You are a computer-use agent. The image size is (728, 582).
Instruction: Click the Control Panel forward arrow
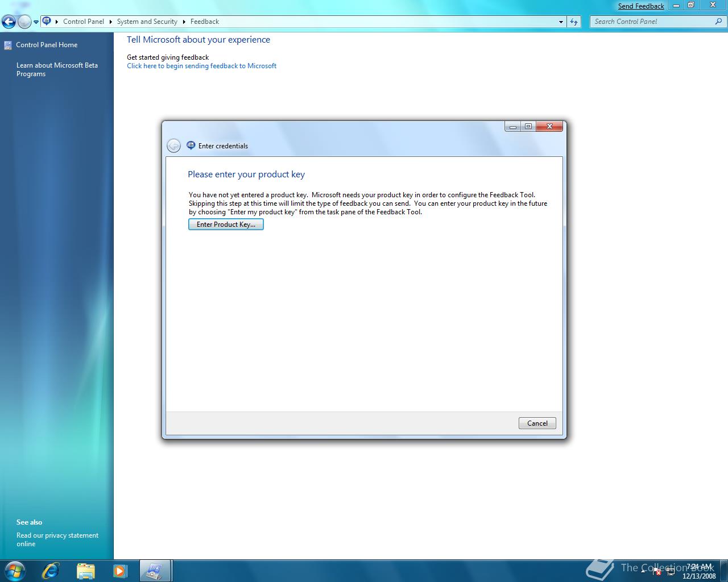[x=24, y=22]
